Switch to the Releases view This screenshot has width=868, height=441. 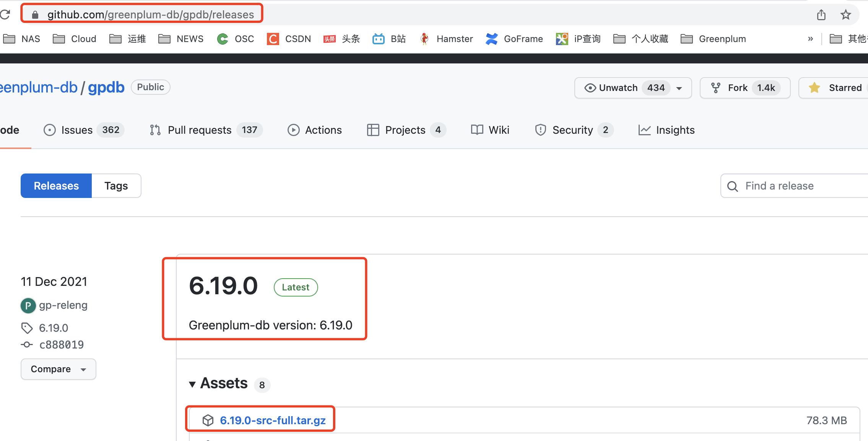tap(56, 186)
